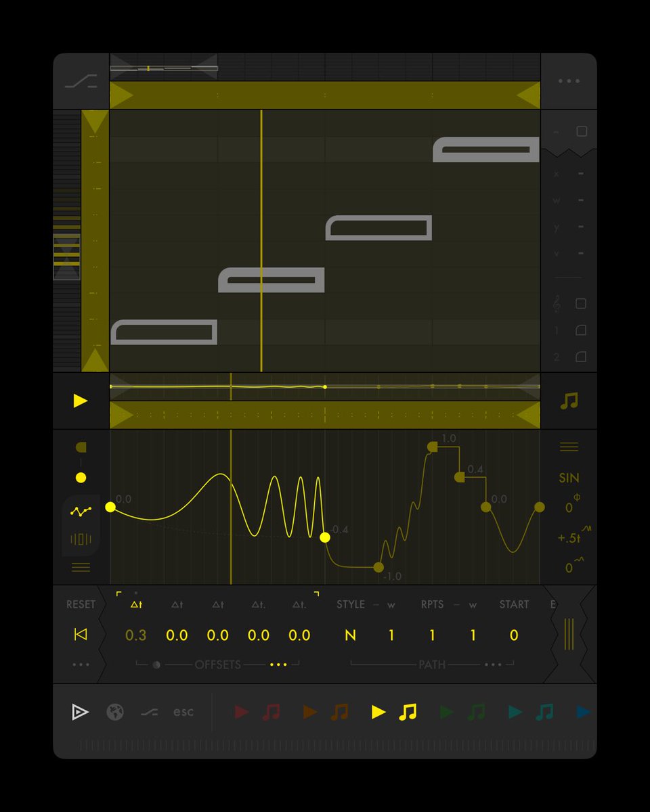Open the ellipsis menu at top right
Image resolution: width=650 pixels, height=812 pixels.
[567, 81]
